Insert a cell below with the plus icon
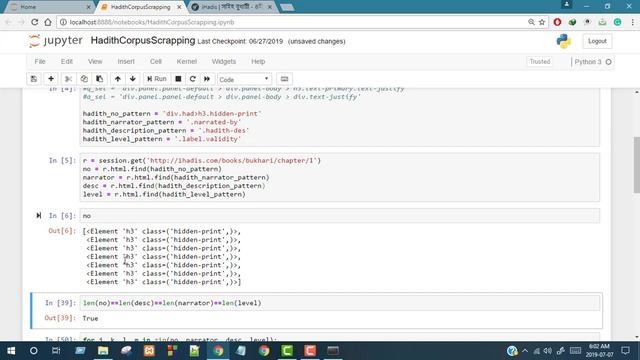 (x=51, y=79)
